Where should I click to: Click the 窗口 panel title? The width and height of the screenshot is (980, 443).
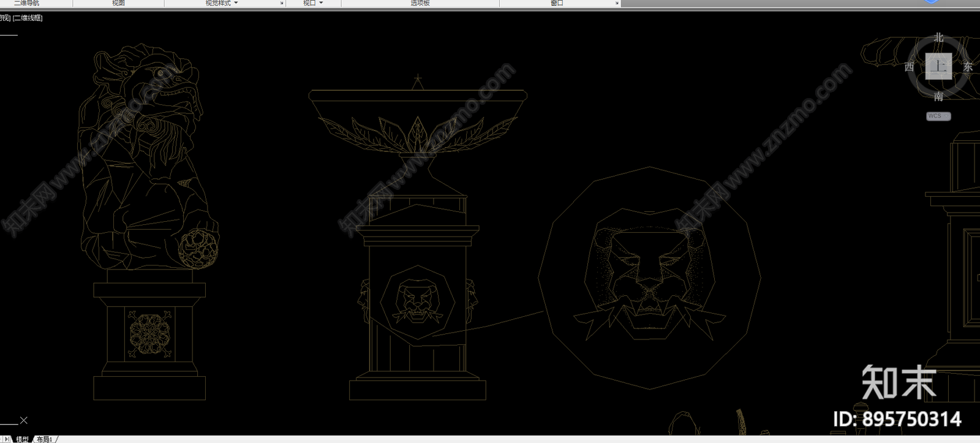556,3
